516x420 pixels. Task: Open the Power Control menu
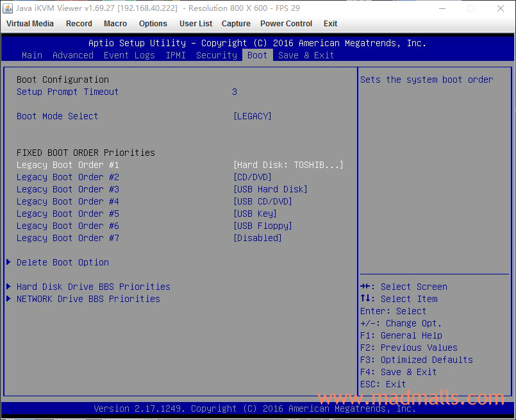286,24
